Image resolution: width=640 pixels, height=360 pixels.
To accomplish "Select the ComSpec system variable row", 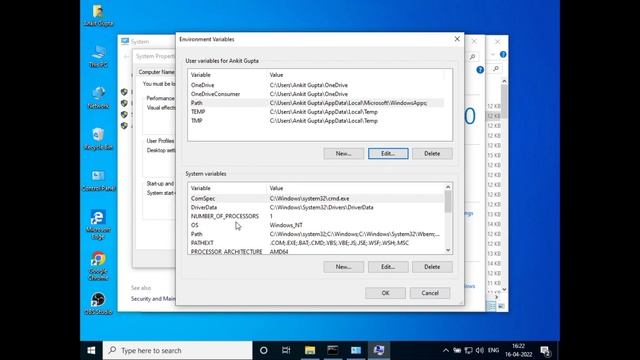I will pos(316,198).
